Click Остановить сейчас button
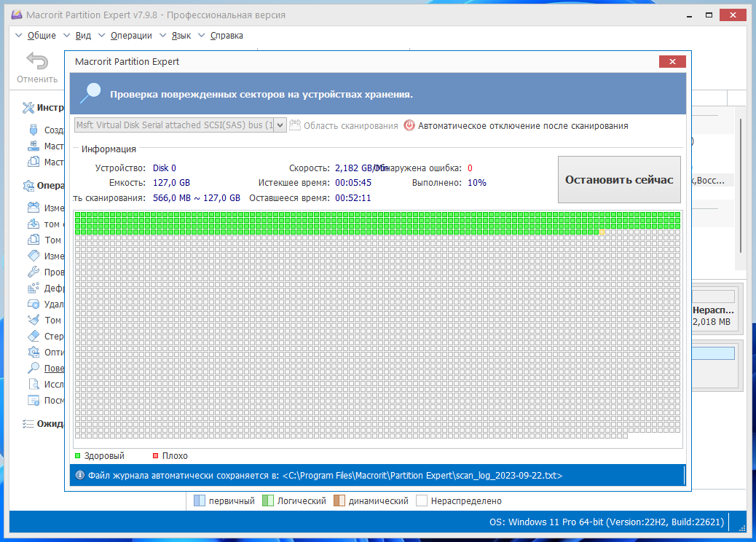756x542 pixels. click(619, 179)
